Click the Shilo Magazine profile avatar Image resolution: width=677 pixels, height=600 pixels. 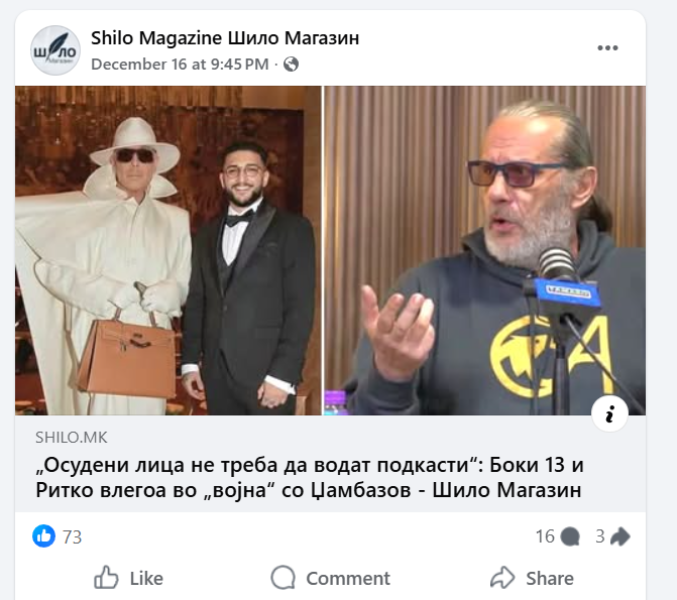pos(55,51)
